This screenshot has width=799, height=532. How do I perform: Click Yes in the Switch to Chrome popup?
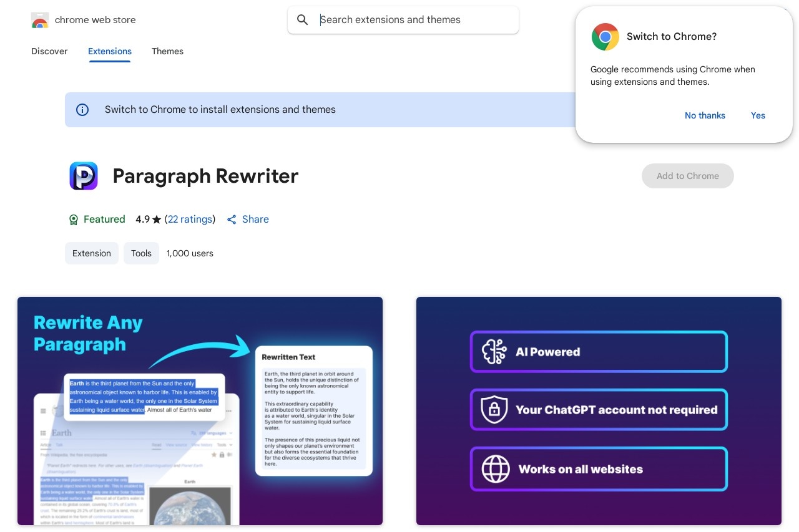758,115
